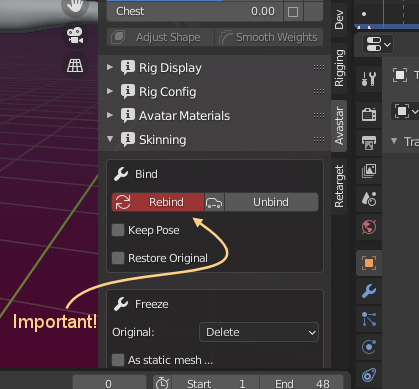Switch to orthographic grid view icon

coord(75,66)
